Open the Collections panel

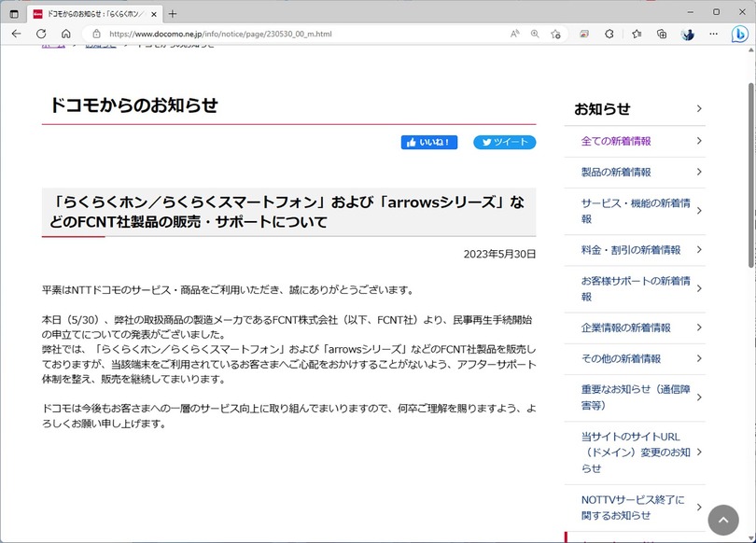[662, 34]
